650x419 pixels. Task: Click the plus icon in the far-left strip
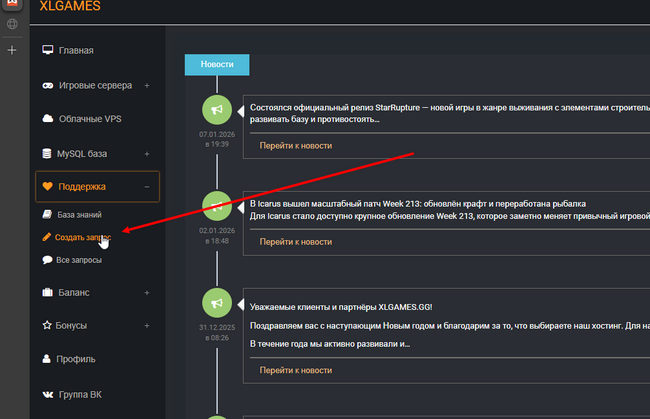click(12, 50)
